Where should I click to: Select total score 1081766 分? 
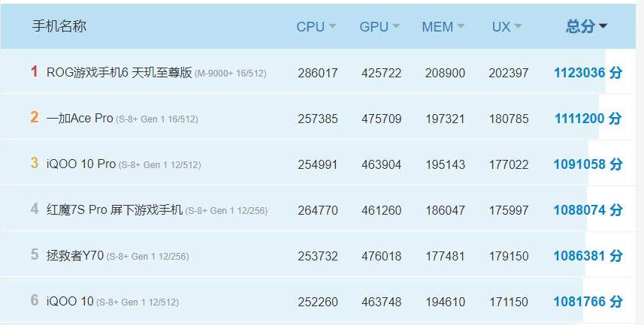588,302
